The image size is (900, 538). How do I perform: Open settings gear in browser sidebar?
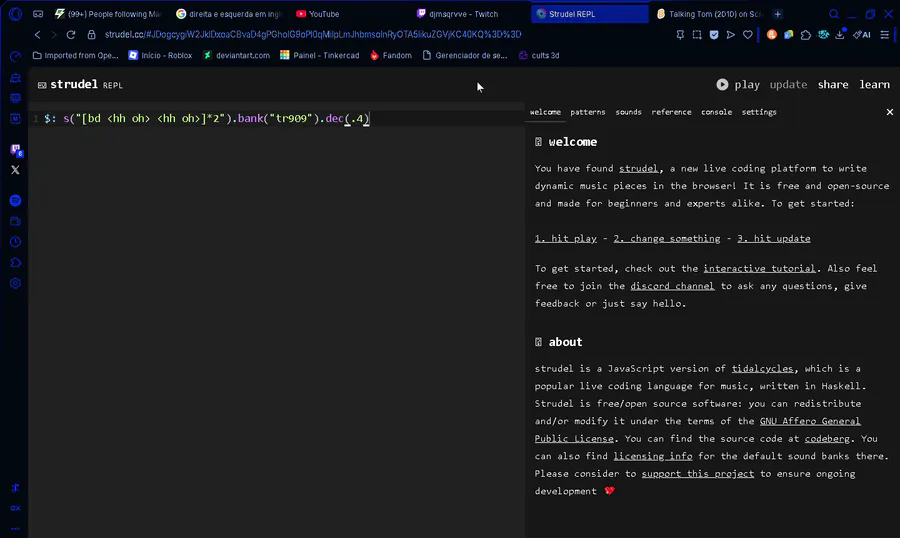click(x=15, y=283)
